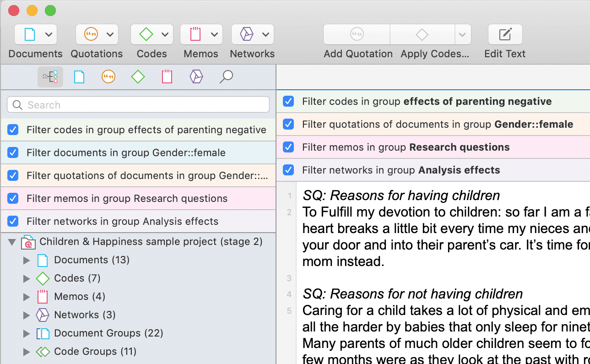Switch sidebar to networks icon
This screenshot has width=590, height=364.
click(196, 77)
